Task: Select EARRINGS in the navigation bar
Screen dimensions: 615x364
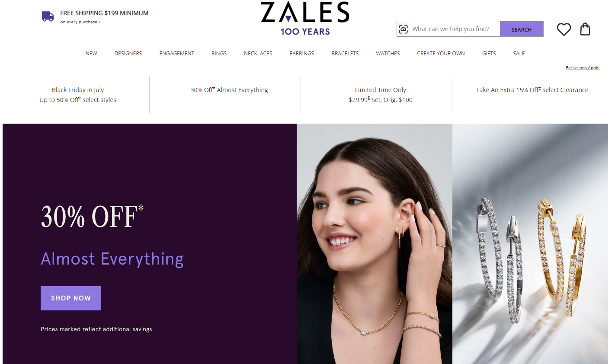Action: point(302,54)
